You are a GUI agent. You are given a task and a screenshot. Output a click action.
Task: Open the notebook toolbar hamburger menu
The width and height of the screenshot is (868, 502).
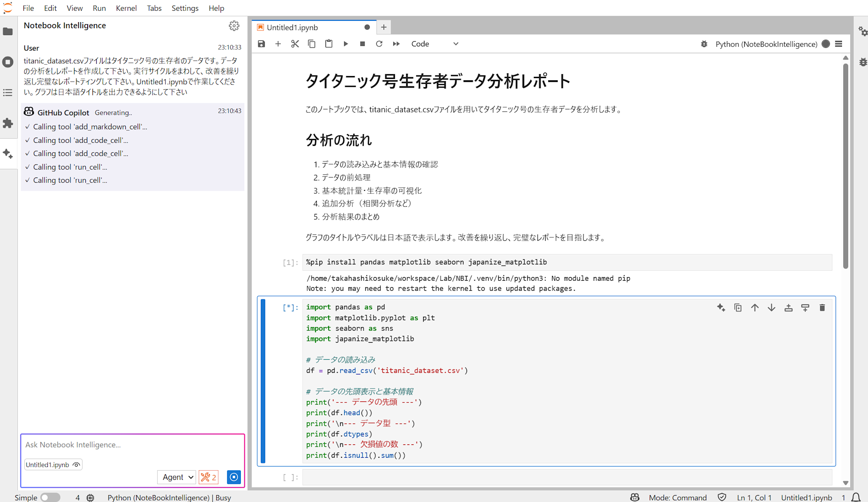pos(838,44)
